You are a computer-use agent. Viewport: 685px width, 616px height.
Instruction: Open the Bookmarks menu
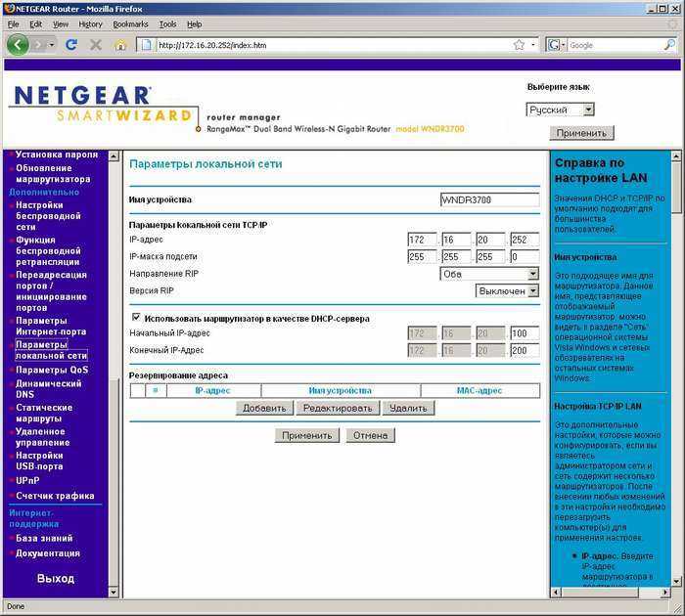coord(130,24)
